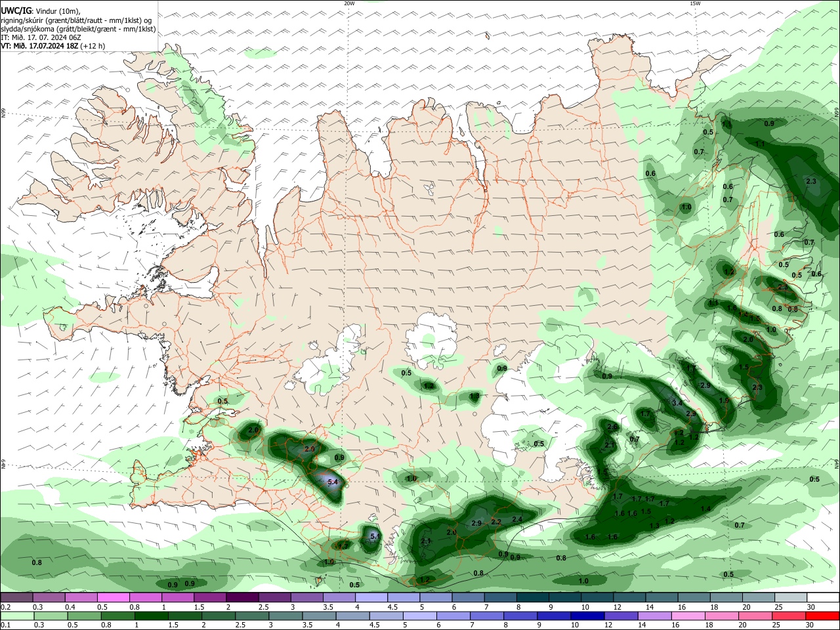This screenshot has height=630, width=840.
Task: Click the crimson 25 mm rain swatch
Action: click(x=789, y=616)
